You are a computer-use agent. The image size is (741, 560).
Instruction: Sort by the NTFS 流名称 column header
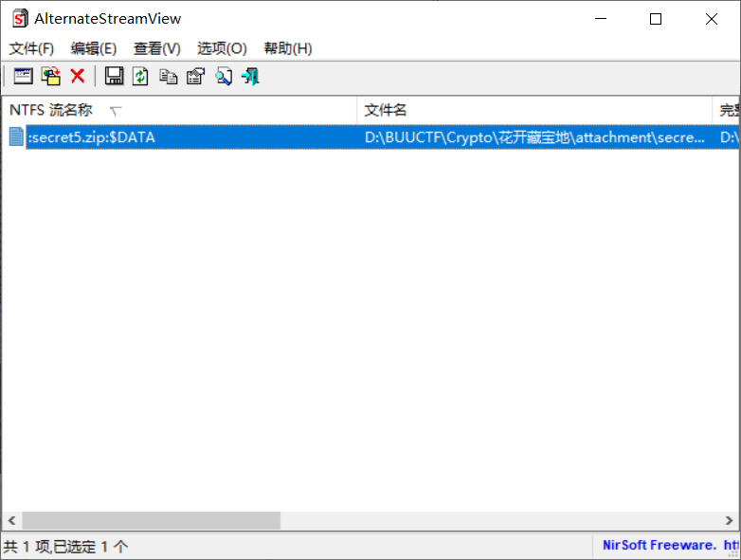point(179,110)
